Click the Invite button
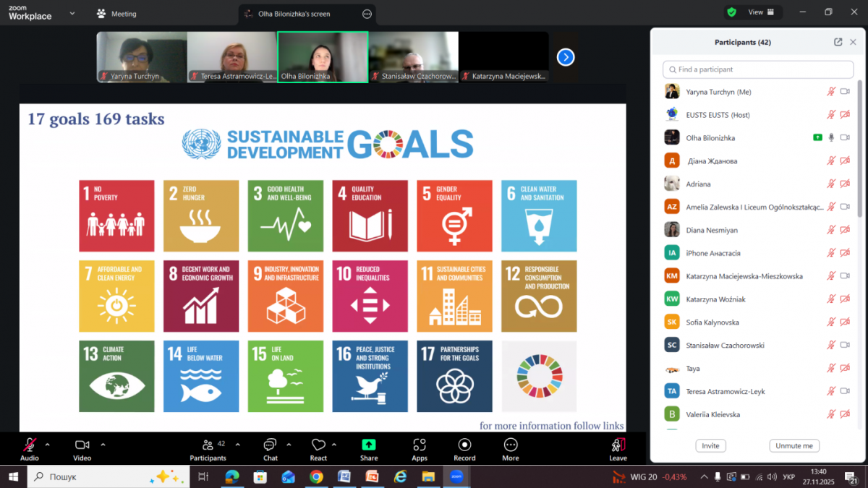 710,445
